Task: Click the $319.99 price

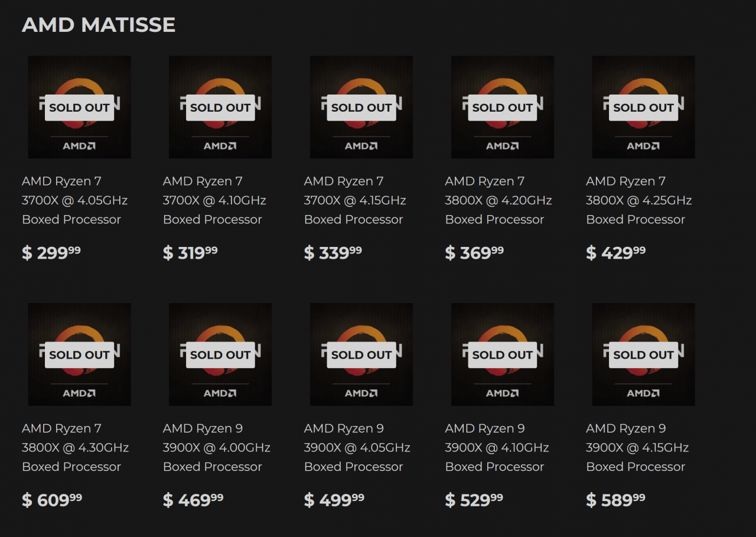Action: coord(190,252)
